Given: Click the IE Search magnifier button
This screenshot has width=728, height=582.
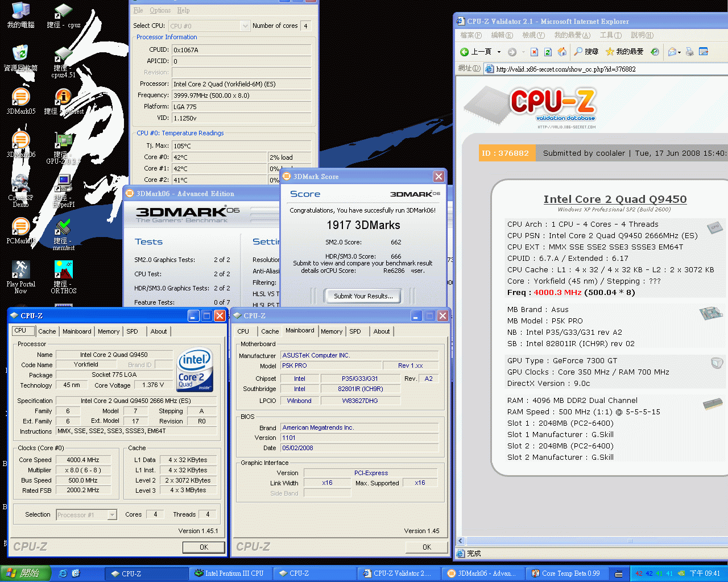Looking at the screenshot, I should click(x=586, y=52).
